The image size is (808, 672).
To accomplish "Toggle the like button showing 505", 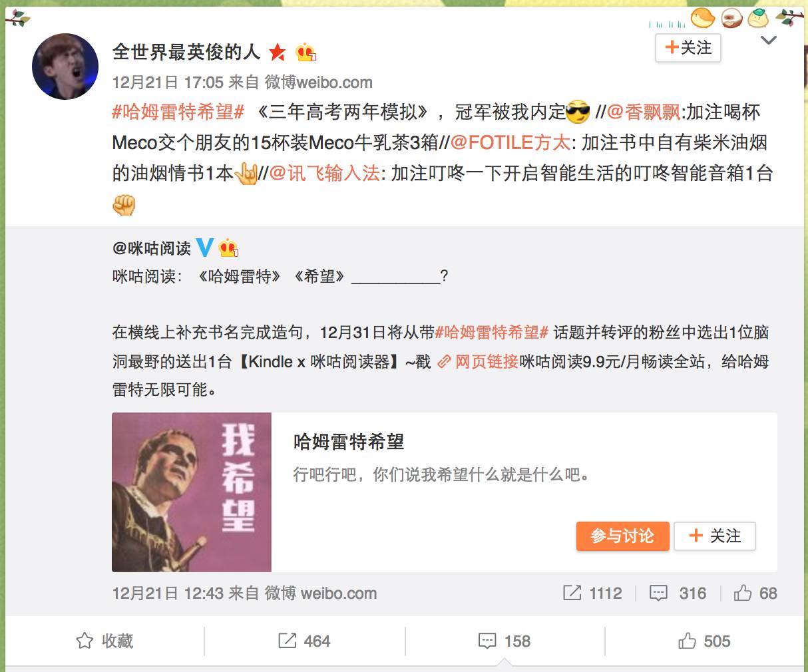I will (704, 641).
